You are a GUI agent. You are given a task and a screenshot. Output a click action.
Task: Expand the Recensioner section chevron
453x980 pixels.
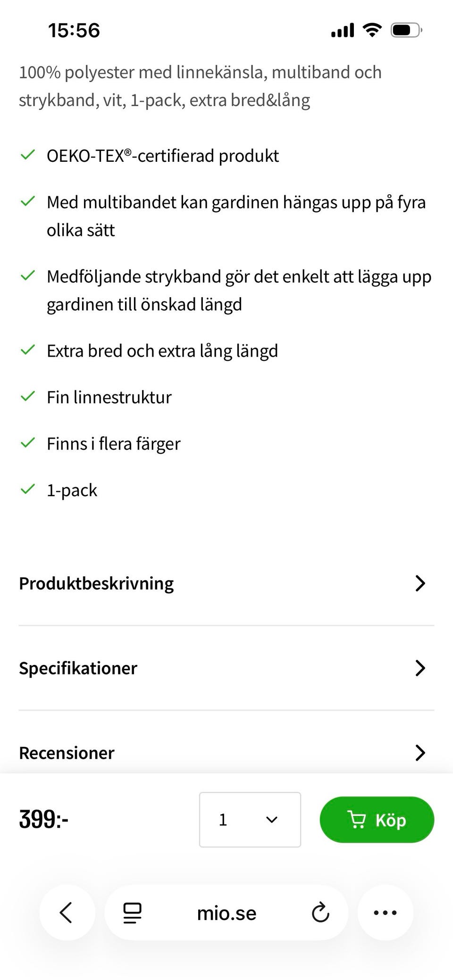(419, 753)
